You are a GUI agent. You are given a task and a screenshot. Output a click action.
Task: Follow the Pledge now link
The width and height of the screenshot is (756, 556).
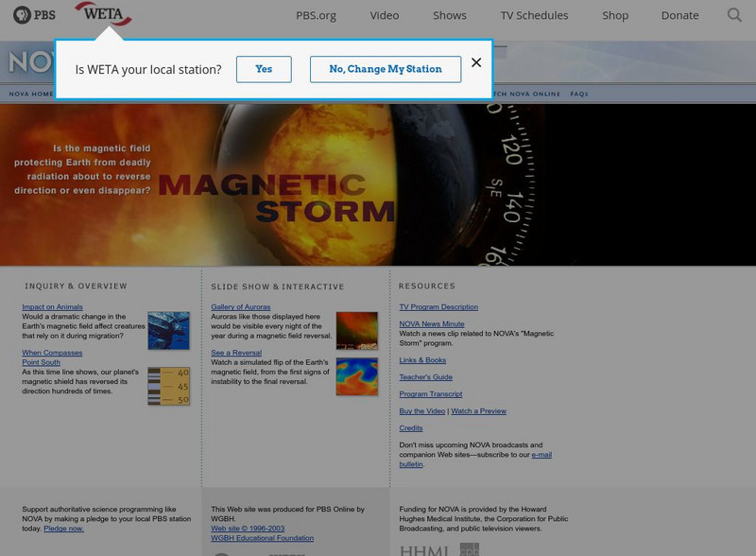63,529
